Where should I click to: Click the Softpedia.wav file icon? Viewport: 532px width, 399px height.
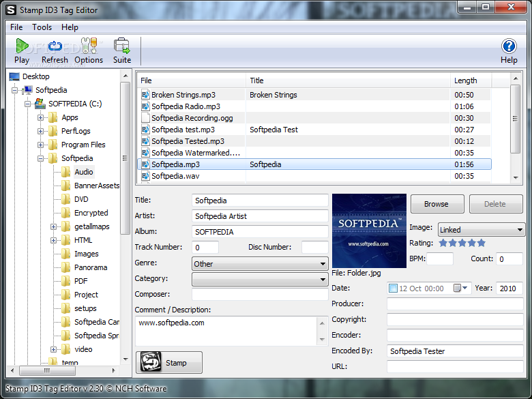(145, 176)
